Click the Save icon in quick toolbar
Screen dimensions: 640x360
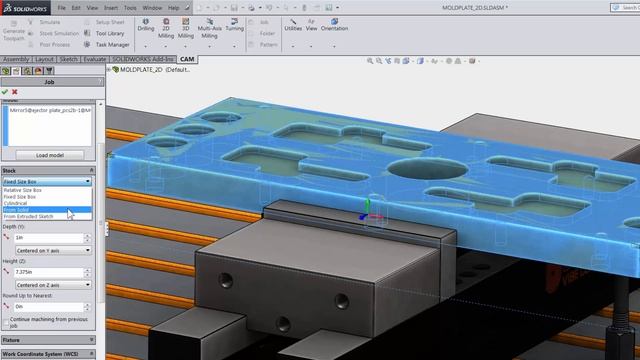tap(234, 8)
